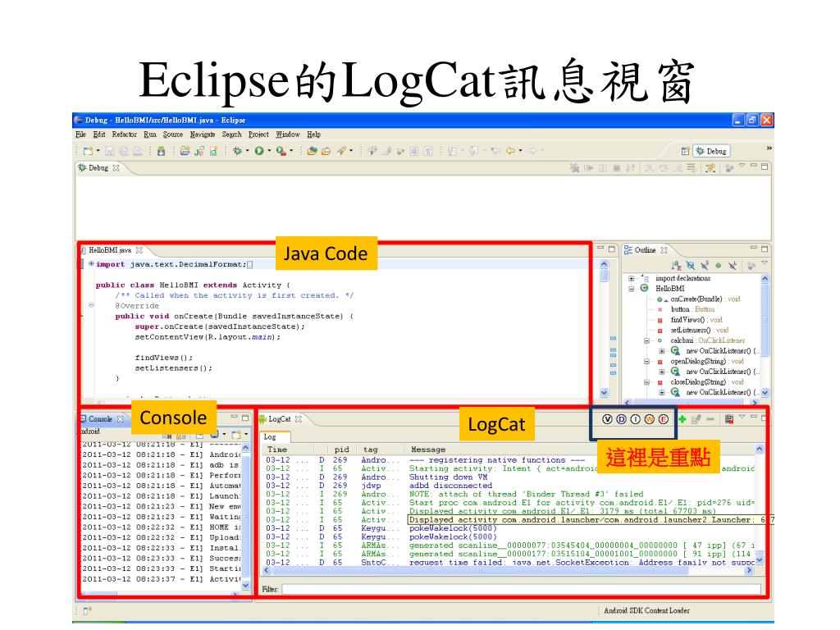Collapse the HelloBMI class node
Image resolution: width=840 pixels, height=630 pixels.
pyautogui.click(x=631, y=289)
